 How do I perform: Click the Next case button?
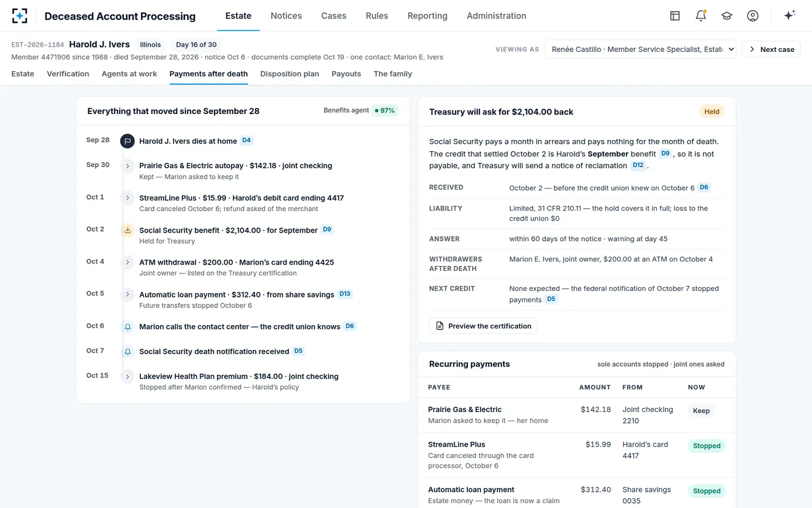[x=771, y=49]
